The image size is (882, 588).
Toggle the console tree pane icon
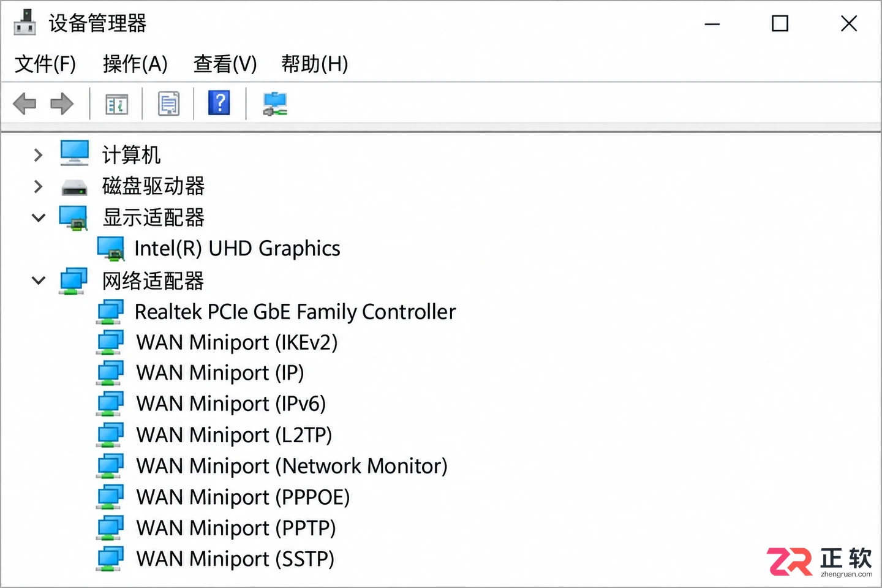(116, 104)
